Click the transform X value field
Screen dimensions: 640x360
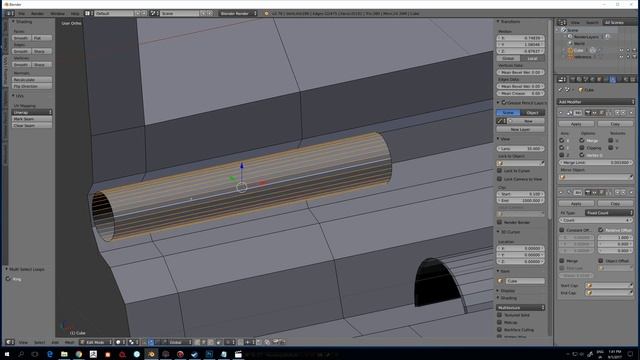[x=520, y=38]
